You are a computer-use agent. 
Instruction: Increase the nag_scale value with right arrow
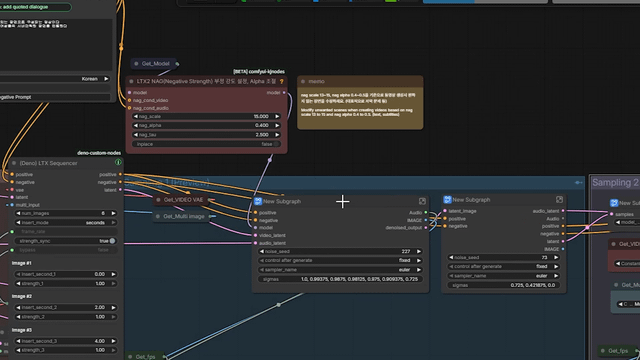pos(277,116)
